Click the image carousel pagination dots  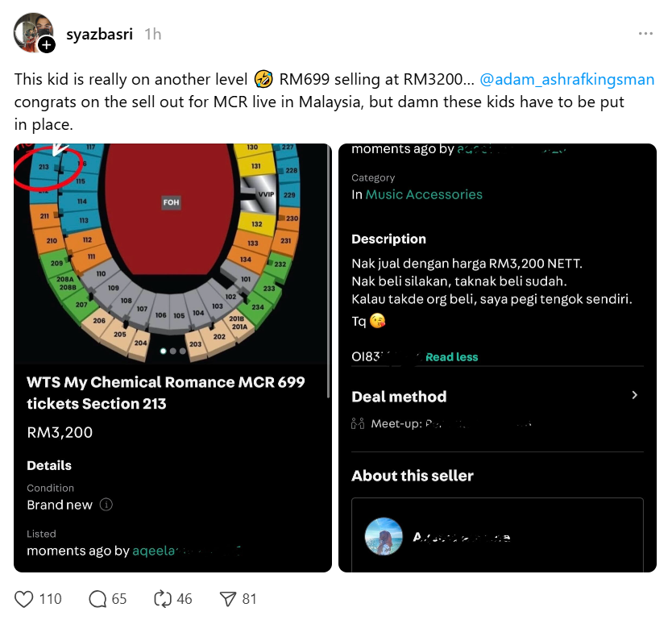point(172,351)
